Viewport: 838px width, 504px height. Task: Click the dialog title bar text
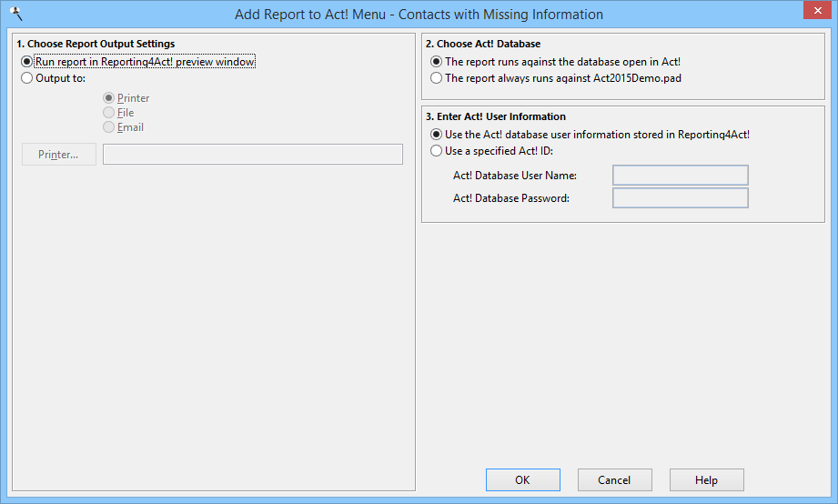[x=419, y=15]
